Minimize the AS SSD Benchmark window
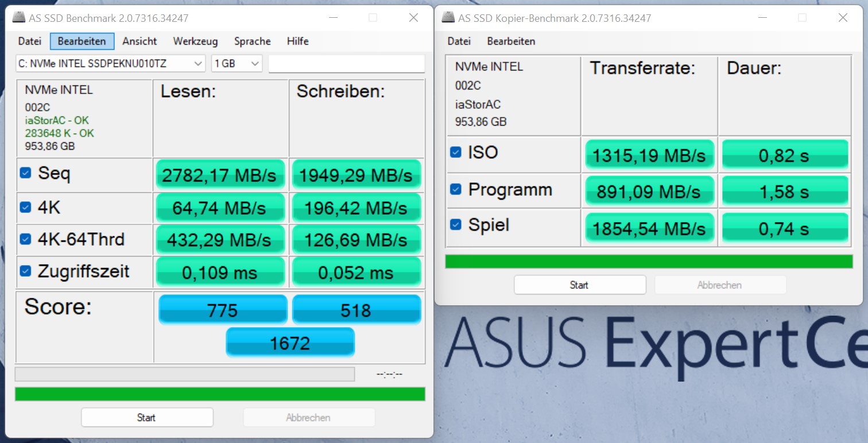Screen dimensions: 868x443 pos(333,18)
